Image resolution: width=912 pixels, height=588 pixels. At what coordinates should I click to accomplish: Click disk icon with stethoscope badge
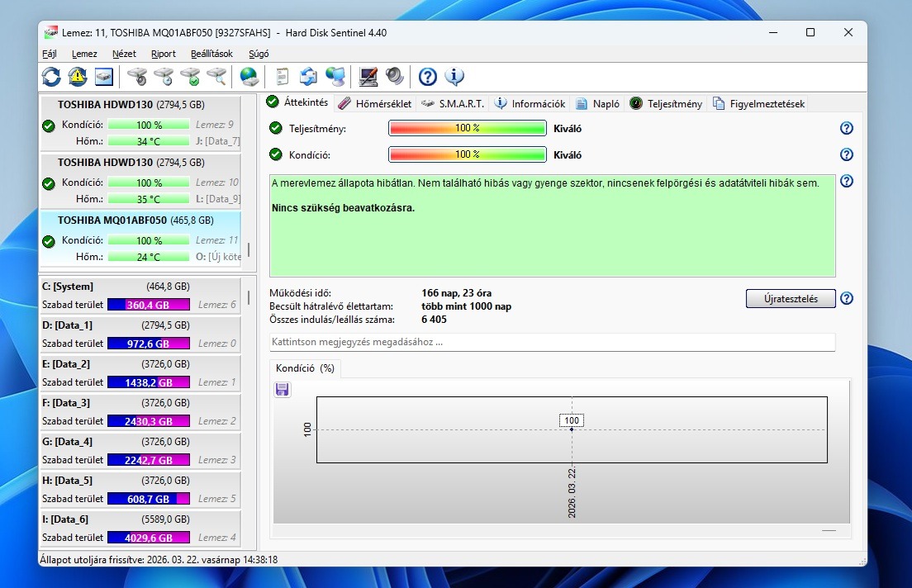tap(137, 76)
